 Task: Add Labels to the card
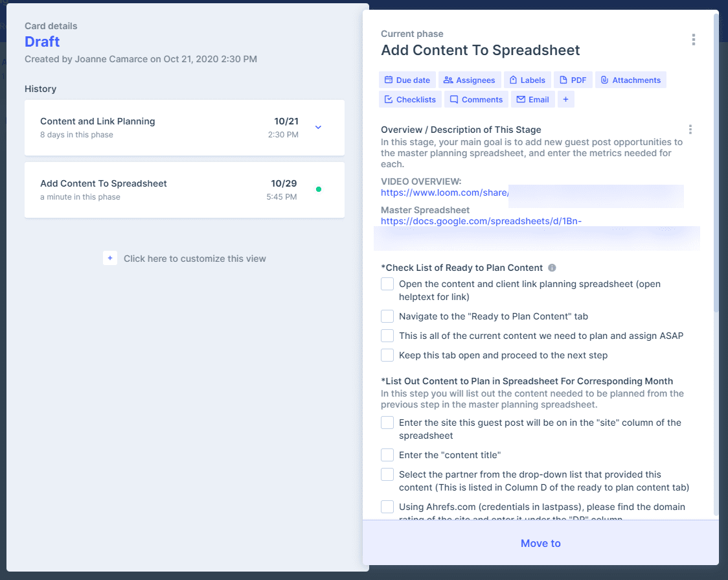[527, 80]
